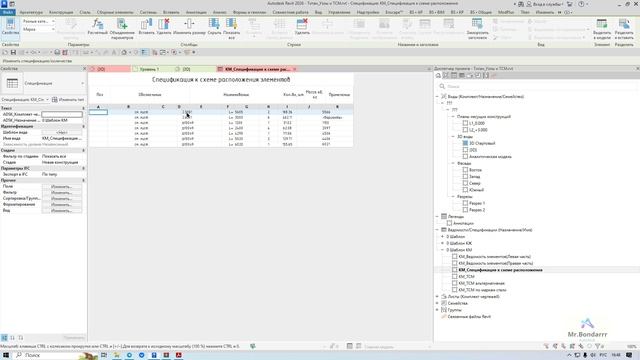Click the Windows Start button
640x360 pixels.
(x=6, y=355)
